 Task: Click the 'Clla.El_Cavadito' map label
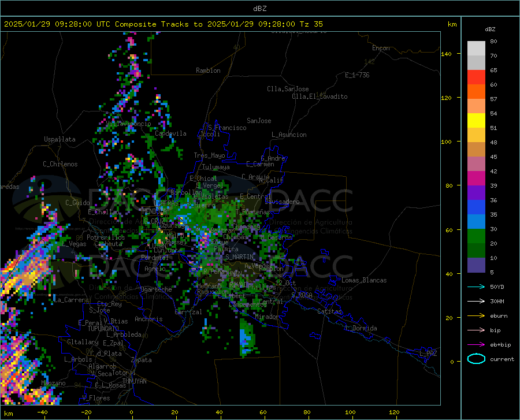320,96
